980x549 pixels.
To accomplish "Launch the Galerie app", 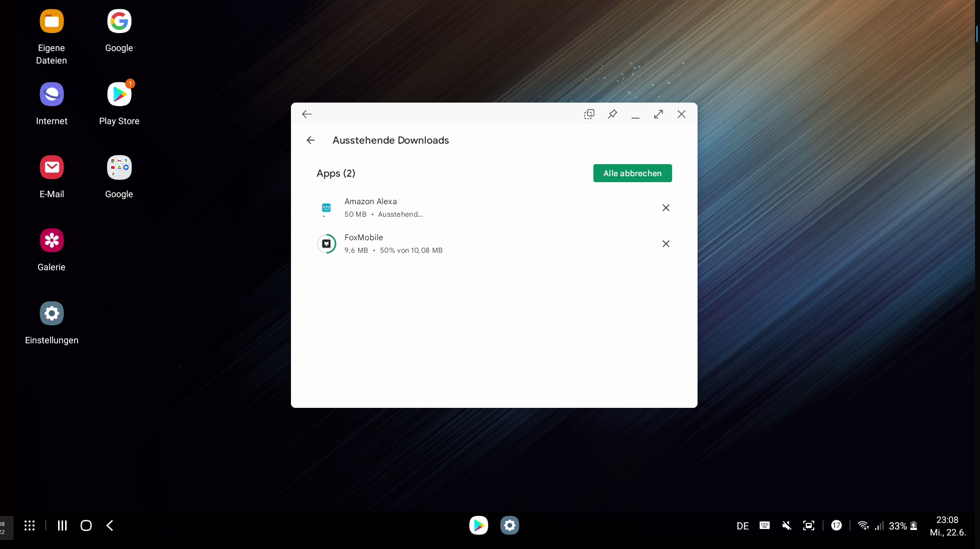I will click(x=52, y=241).
